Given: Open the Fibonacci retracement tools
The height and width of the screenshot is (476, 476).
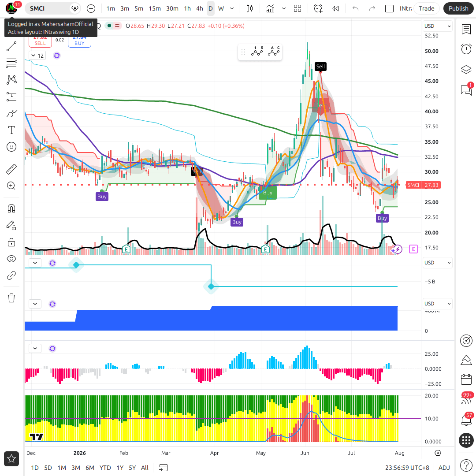Looking at the screenshot, I should pyautogui.click(x=11, y=63).
